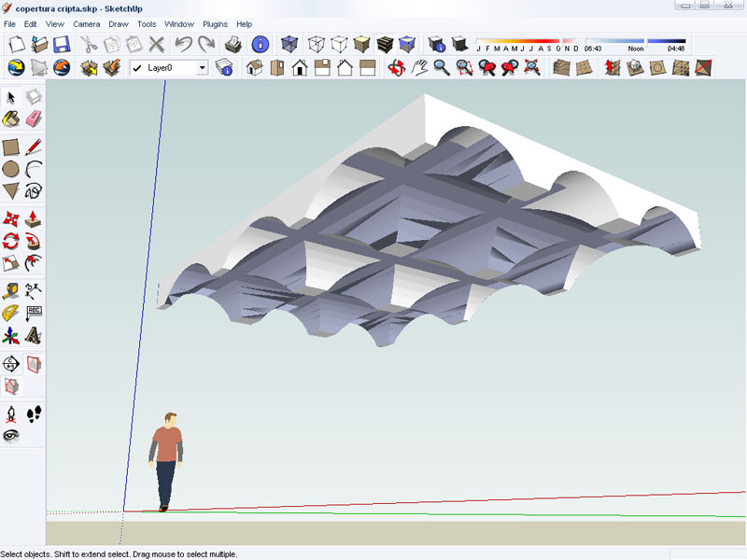The image size is (747, 560).
Task: Click the Save file button
Action: tap(62, 44)
